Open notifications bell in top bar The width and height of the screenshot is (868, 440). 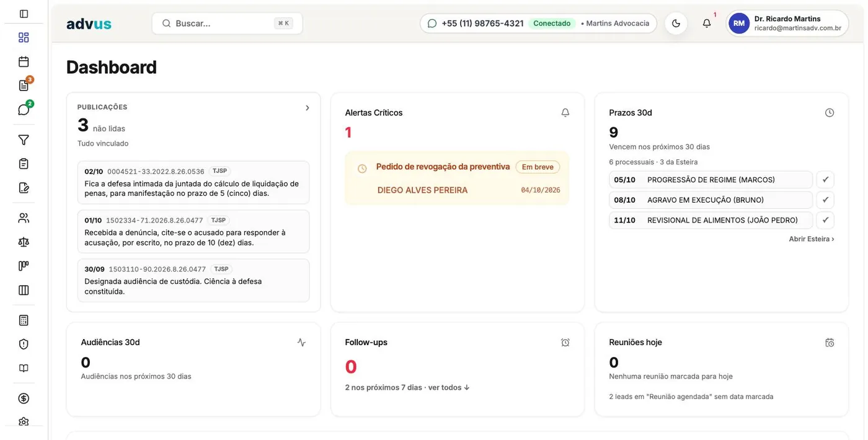[707, 24]
